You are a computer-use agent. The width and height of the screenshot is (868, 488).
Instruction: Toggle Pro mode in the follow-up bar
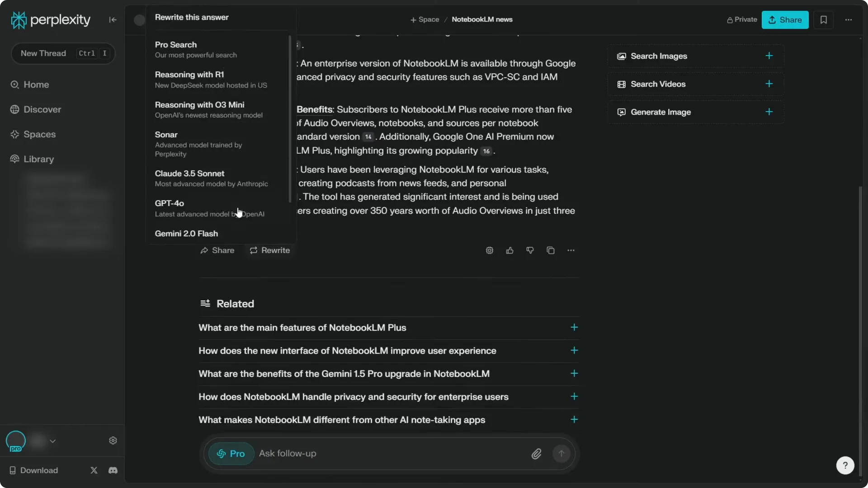point(231,454)
